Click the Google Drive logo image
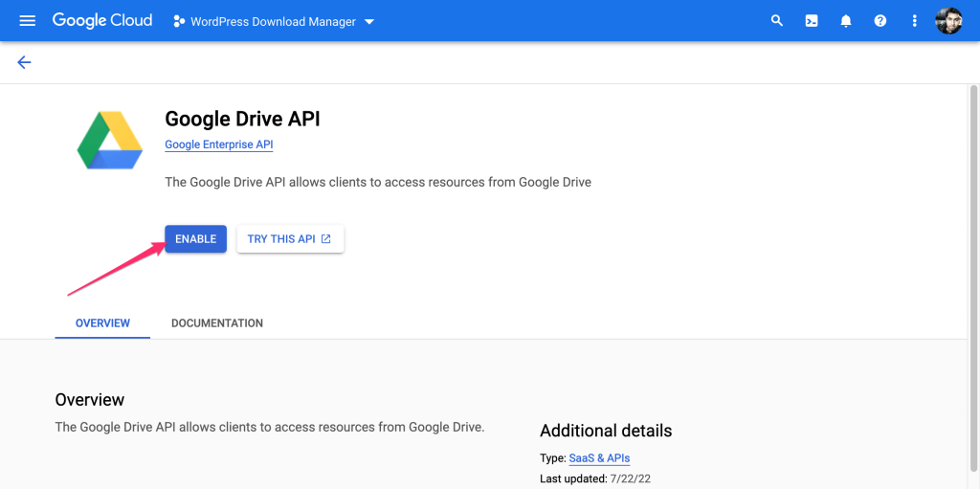 (110, 140)
